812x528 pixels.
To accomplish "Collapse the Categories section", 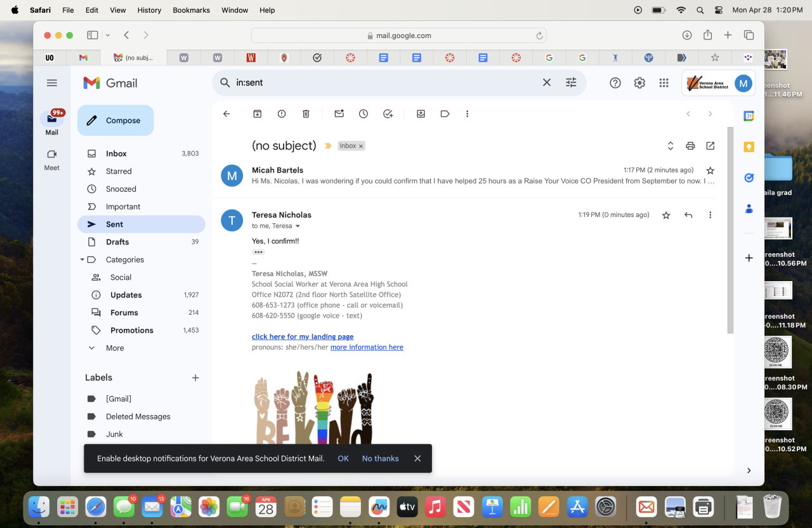I will click(x=82, y=260).
